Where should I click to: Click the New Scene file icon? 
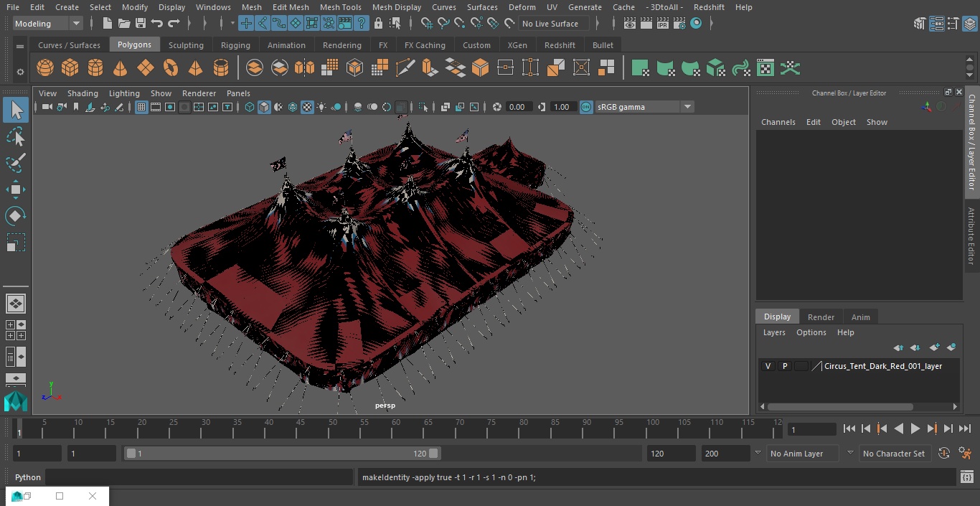107,24
